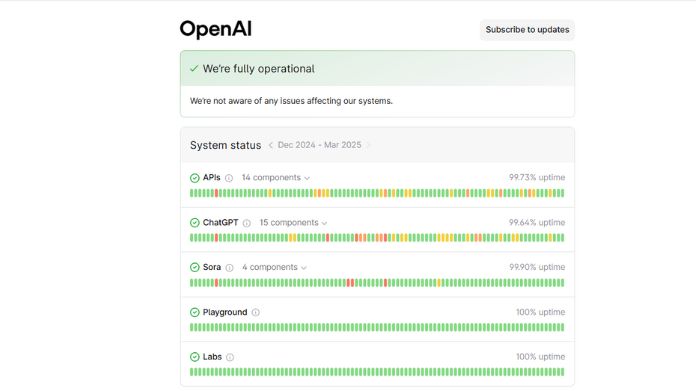Click the OpenAI logo
This screenshot has height=391, width=696.
(x=216, y=29)
